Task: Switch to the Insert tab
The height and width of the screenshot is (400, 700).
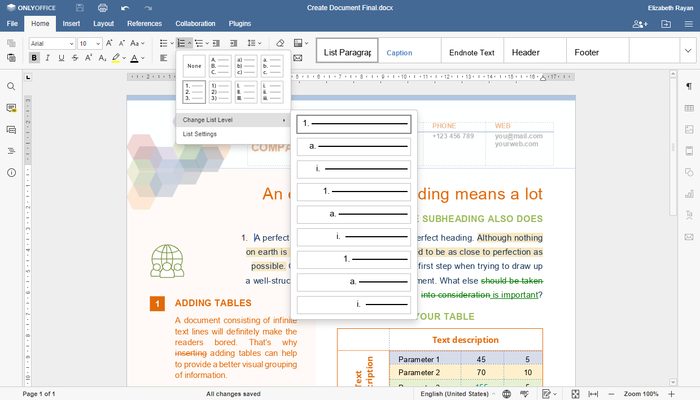Action: [71, 22]
